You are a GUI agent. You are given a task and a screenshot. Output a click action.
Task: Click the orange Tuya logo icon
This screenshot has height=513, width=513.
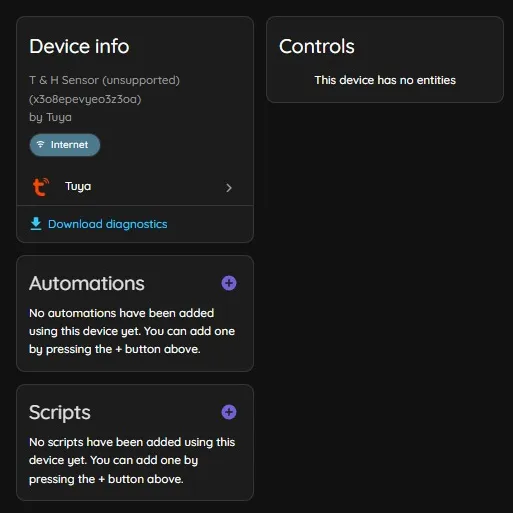(x=41, y=187)
